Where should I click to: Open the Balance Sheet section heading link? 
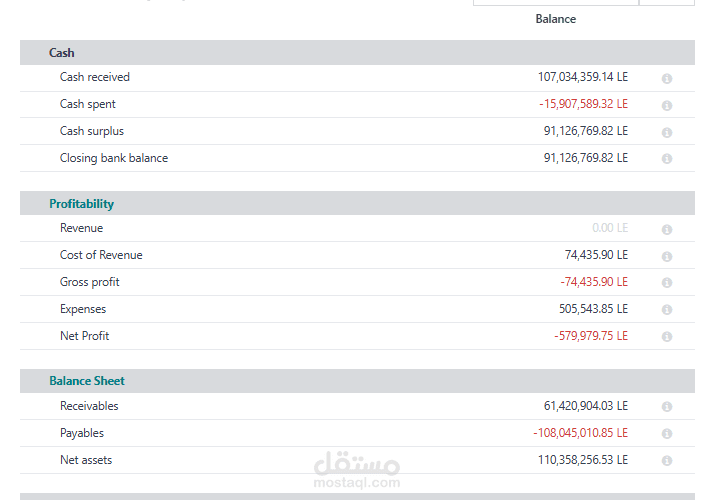[87, 381]
